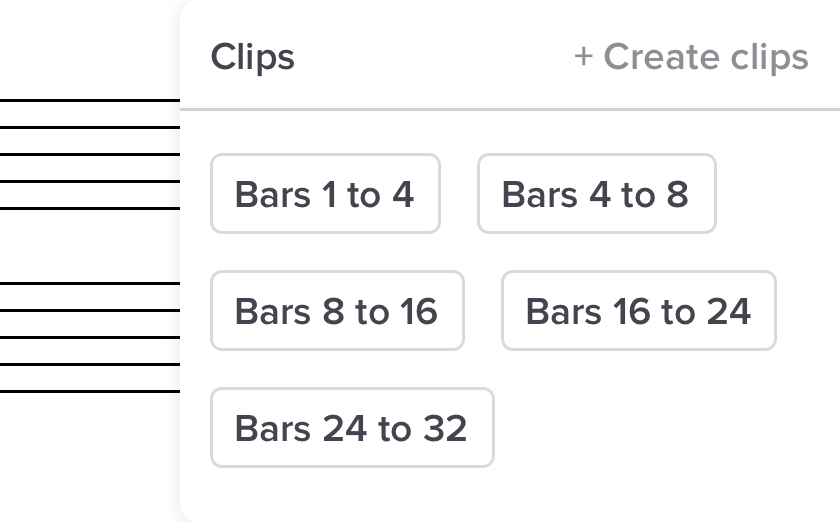Select the Bars 1 to 4 clip
The height and width of the screenshot is (522, 840).
pos(325,194)
